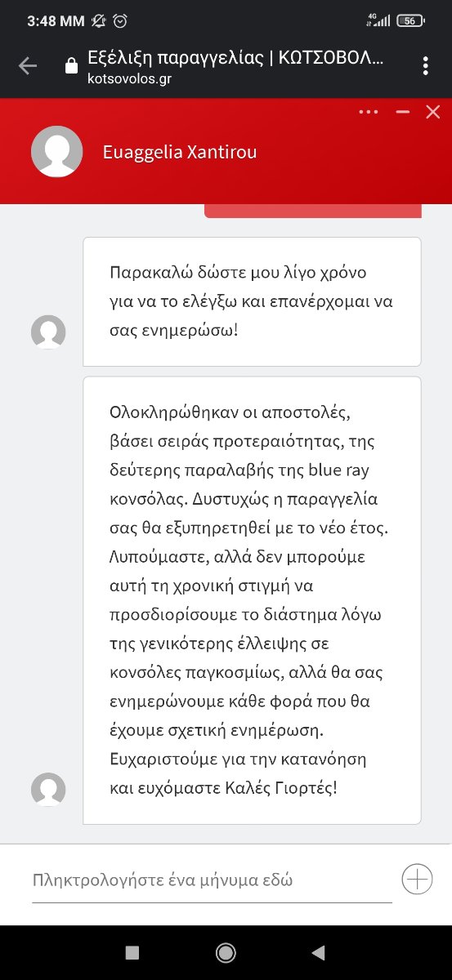Tap agent avatar beside long message

coord(48,790)
